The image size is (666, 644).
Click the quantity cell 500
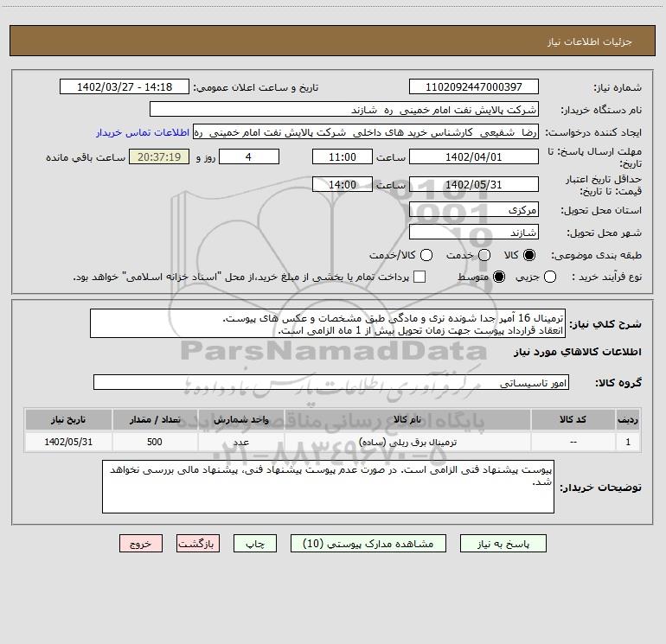coord(155,442)
